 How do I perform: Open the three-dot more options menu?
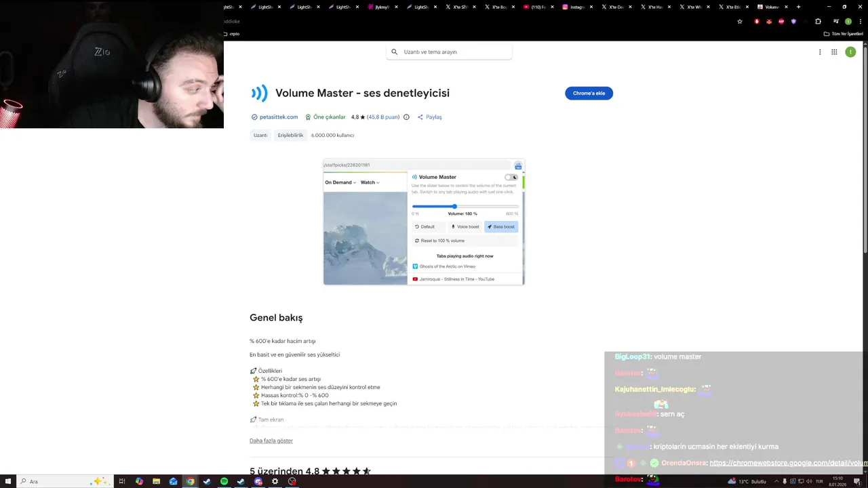(x=820, y=52)
